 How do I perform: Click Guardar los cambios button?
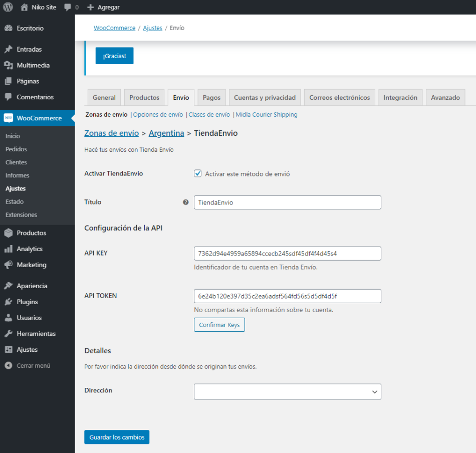coord(117,437)
